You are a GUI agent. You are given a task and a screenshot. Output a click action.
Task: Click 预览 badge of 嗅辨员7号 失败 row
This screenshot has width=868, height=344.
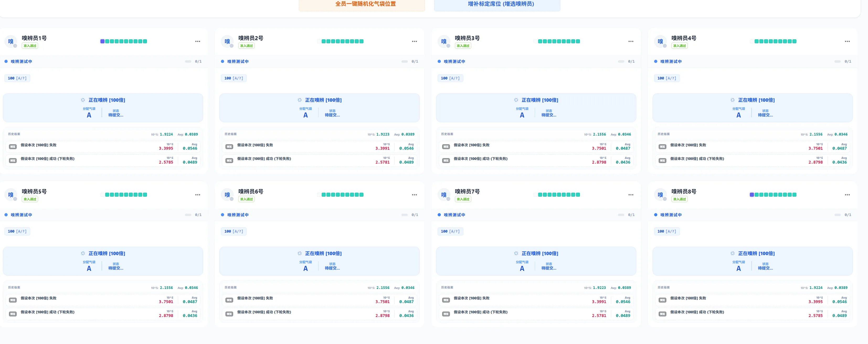pyautogui.click(x=446, y=300)
